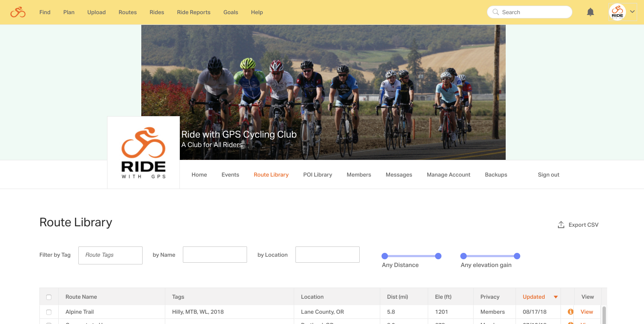644x324 pixels.
Task: Open the notifications bell
Action: point(590,12)
